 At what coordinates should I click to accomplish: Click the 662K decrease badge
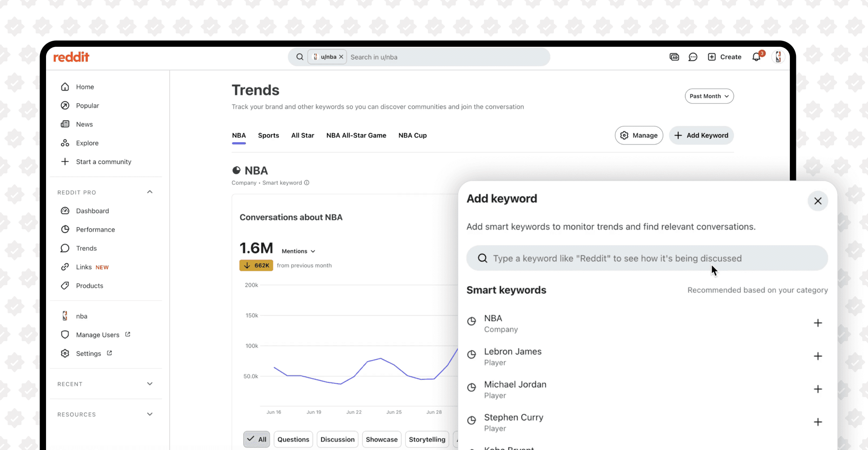(256, 265)
